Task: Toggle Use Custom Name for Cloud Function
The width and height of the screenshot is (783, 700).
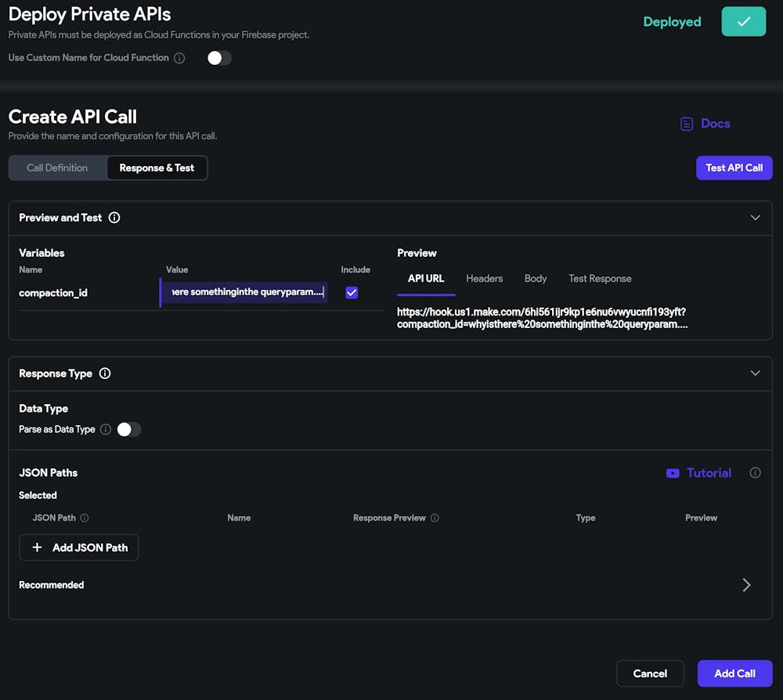Action: (x=219, y=58)
